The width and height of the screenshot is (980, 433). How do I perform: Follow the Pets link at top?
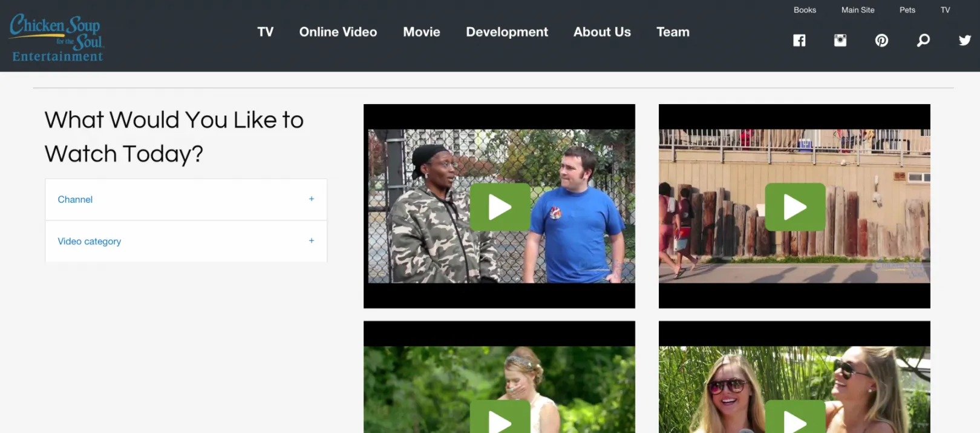pyautogui.click(x=907, y=10)
